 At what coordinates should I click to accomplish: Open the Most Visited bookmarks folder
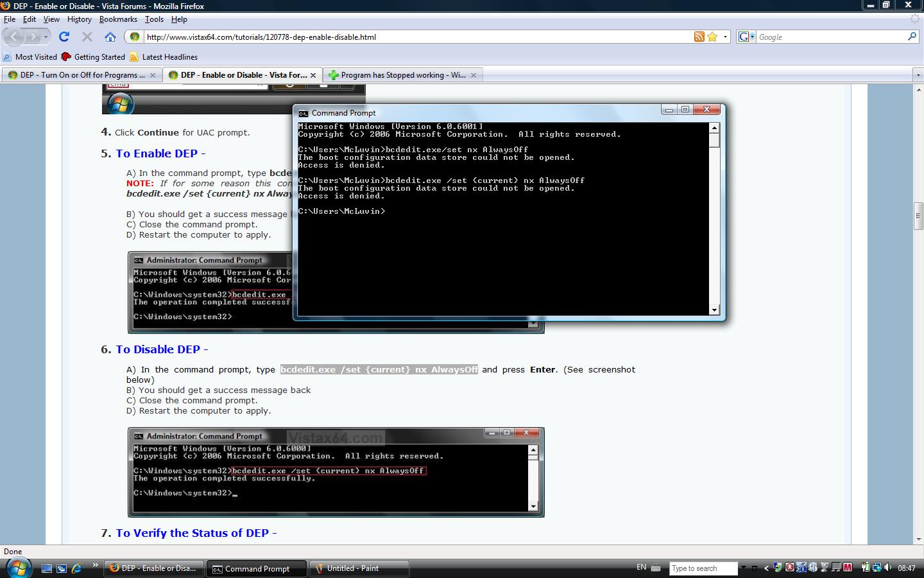[x=30, y=57]
